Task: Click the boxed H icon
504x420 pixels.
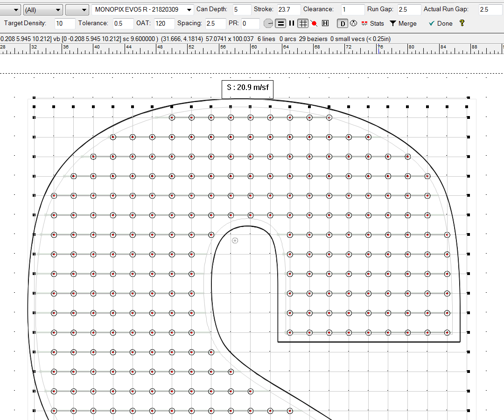Action: (325, 23)
